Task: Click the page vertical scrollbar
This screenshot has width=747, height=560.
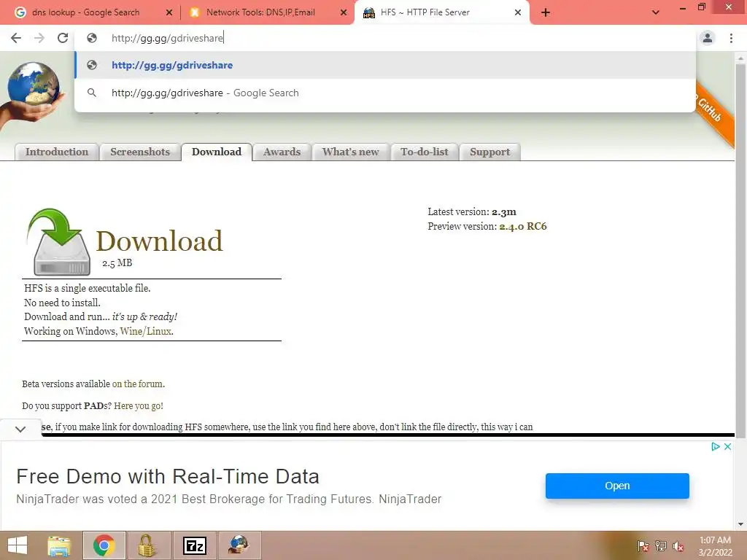Action: tap(740, 252)
